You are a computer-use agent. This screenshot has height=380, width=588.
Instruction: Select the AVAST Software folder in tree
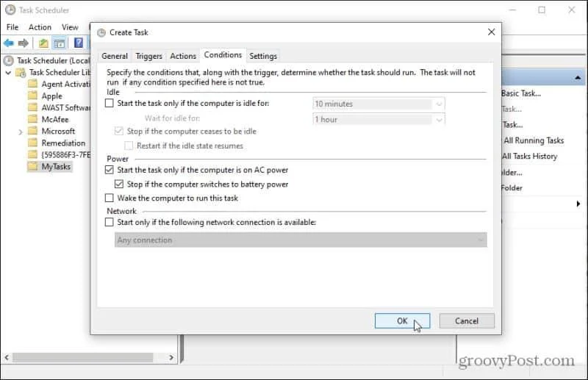click(x=65, y=107)
